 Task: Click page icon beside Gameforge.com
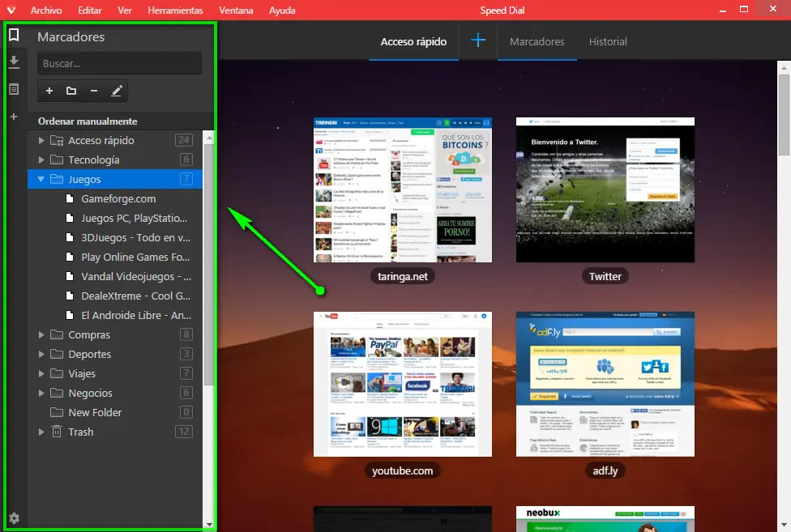pos(71,198)
